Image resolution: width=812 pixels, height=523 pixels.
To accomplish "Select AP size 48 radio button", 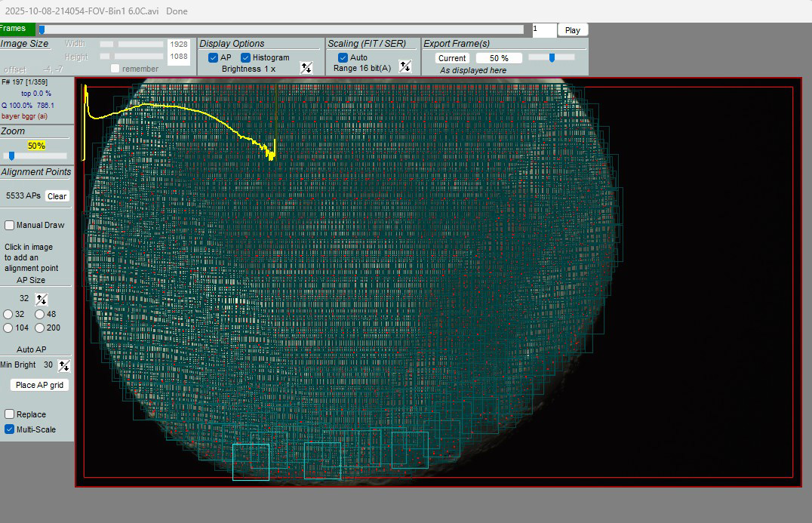I will (39, 314).
